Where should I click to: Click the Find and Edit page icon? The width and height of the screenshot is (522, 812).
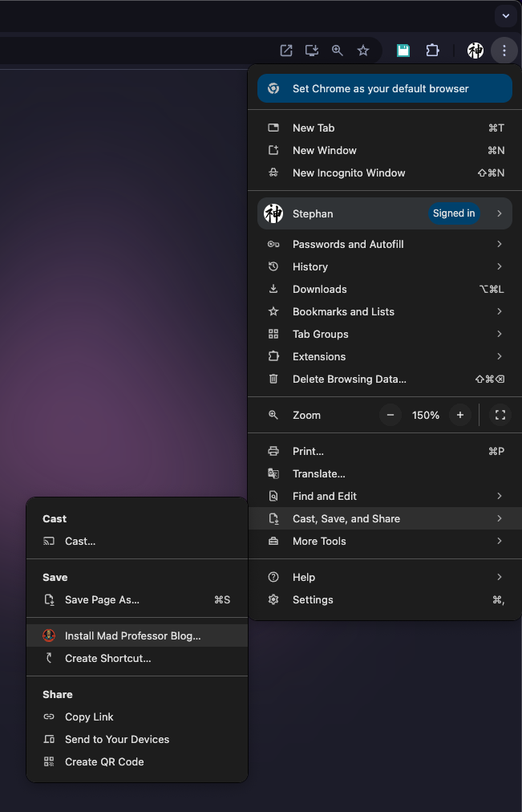[273, 496]
